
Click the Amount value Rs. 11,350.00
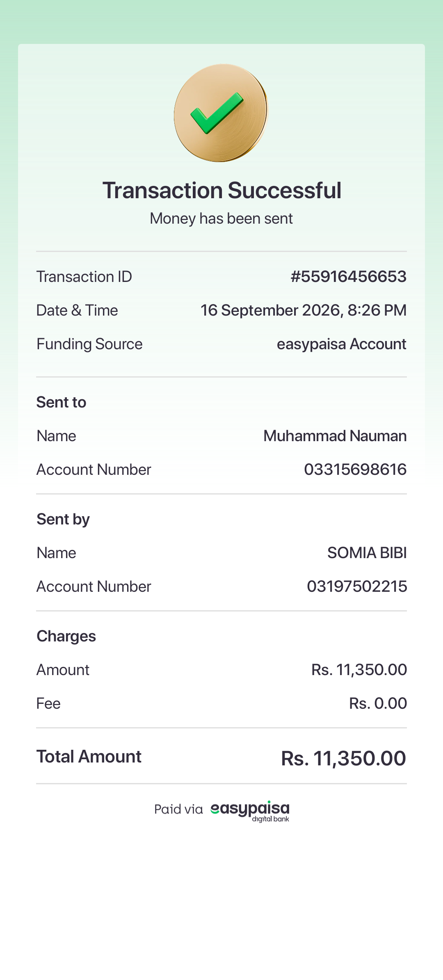(x=359, y=670)
